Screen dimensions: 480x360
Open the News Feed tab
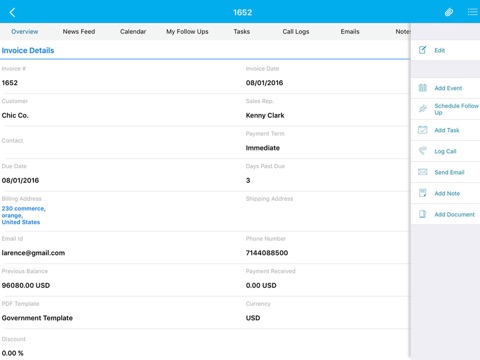[x=79, y=32]
